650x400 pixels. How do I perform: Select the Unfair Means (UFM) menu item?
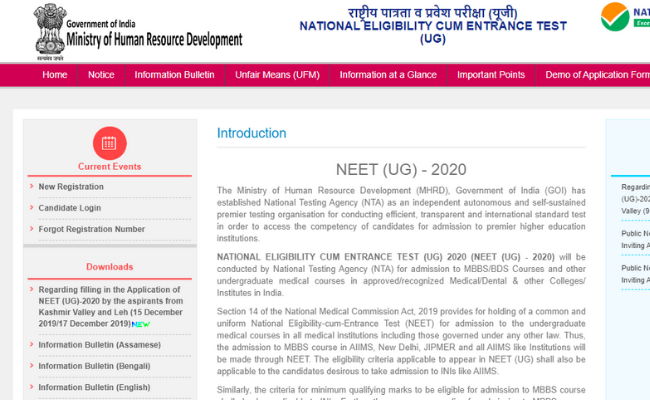coord(277,75)
